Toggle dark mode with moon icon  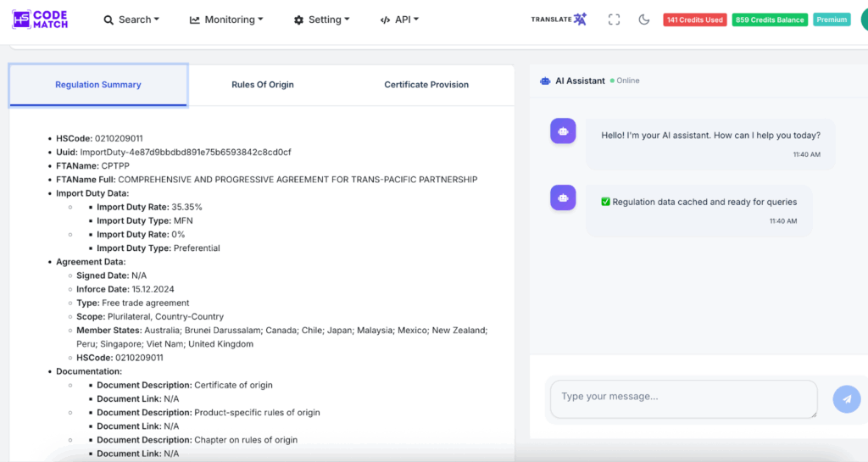(x=643, y=19)
